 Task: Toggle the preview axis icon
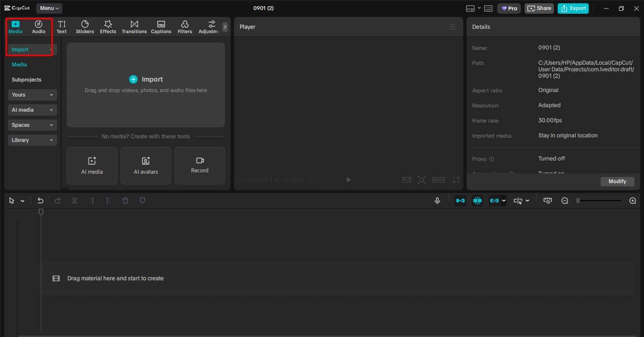click(518, 201)
